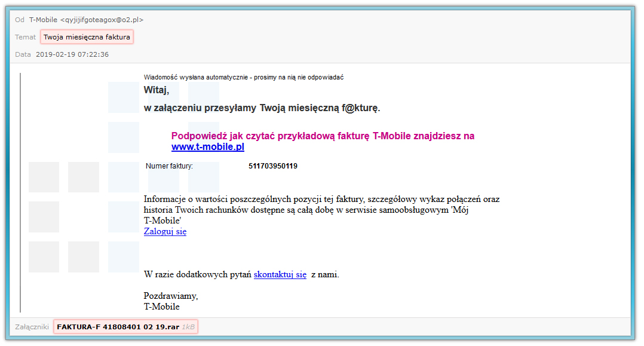Open the www.t-mobile.pl hyperlink
Image resolution: width=644 pixels, height=346 pixels.
click(207, 147)
